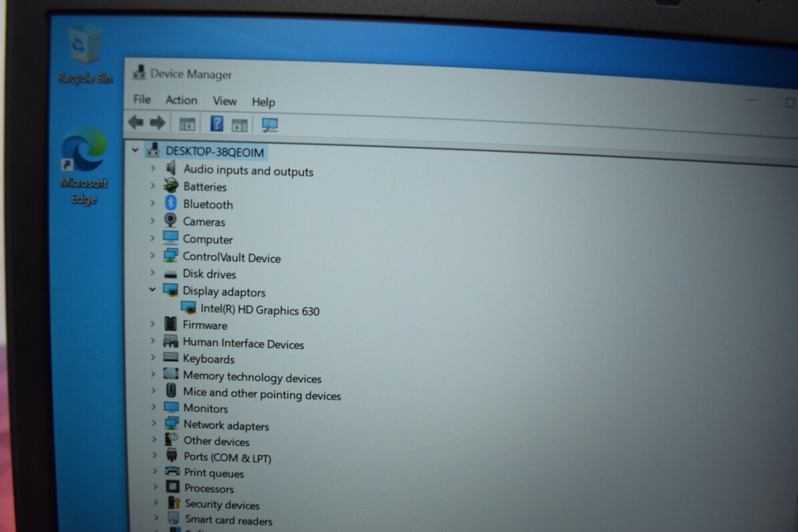
Task: Click the Processors category icon
Action: click(x=173, y=487)
